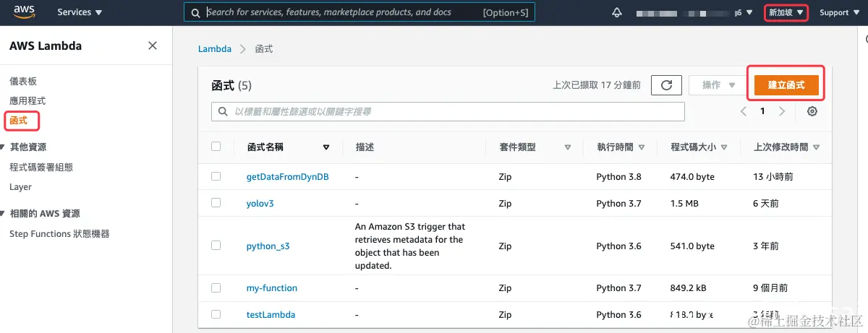The image size is (868, 333).
Task: Open the python_s3 function link
Action: tap(268, 246)
